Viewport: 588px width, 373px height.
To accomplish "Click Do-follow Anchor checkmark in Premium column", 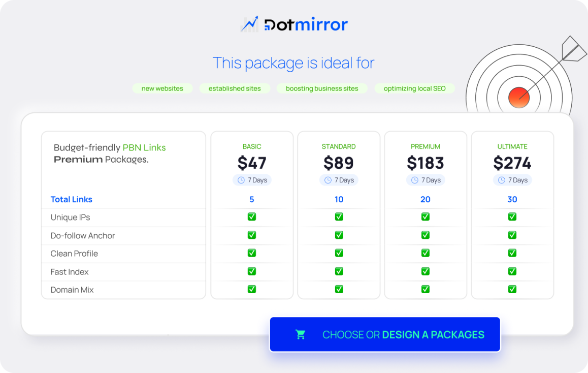I will pos(425,235).
